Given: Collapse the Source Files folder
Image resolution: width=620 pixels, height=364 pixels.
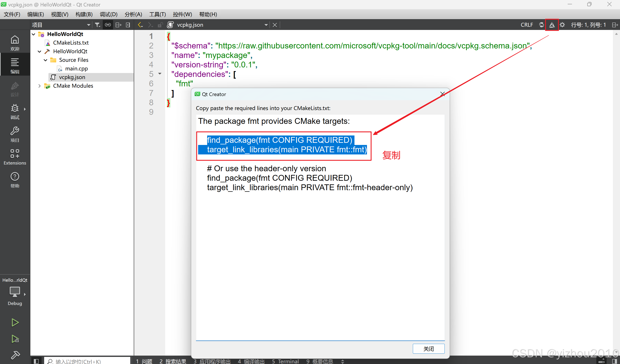Looking at the screenshot, I should (45, 60).
